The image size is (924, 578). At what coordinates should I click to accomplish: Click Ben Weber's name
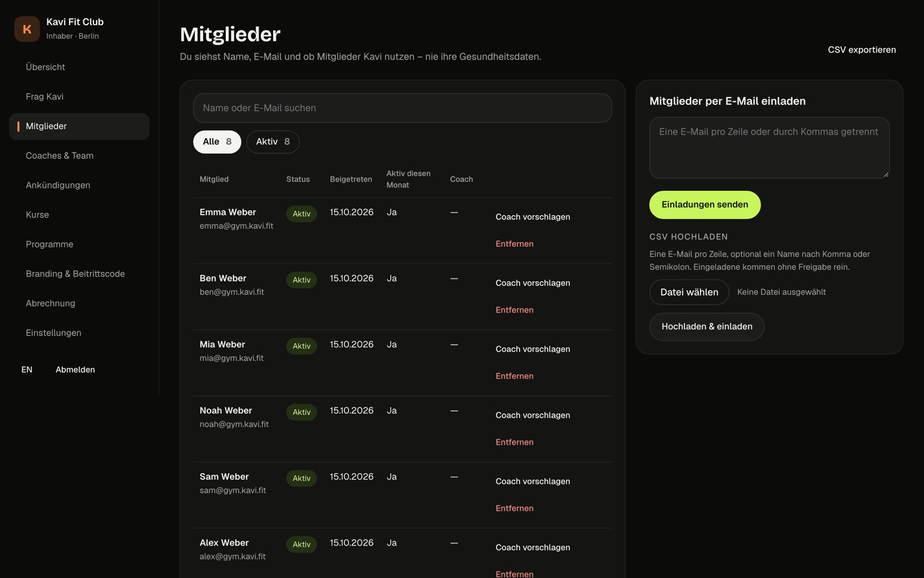pyautogui.click(x=223, y=279)
